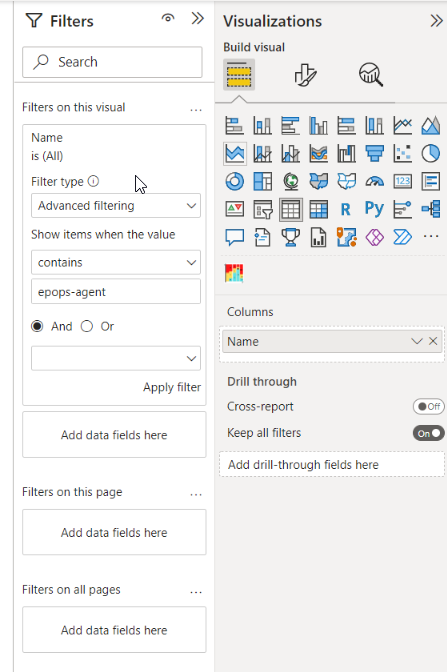This screenshot has height=672, width=447.
Task: Select the Clustered column chart visual
Action: click(318, 126)
